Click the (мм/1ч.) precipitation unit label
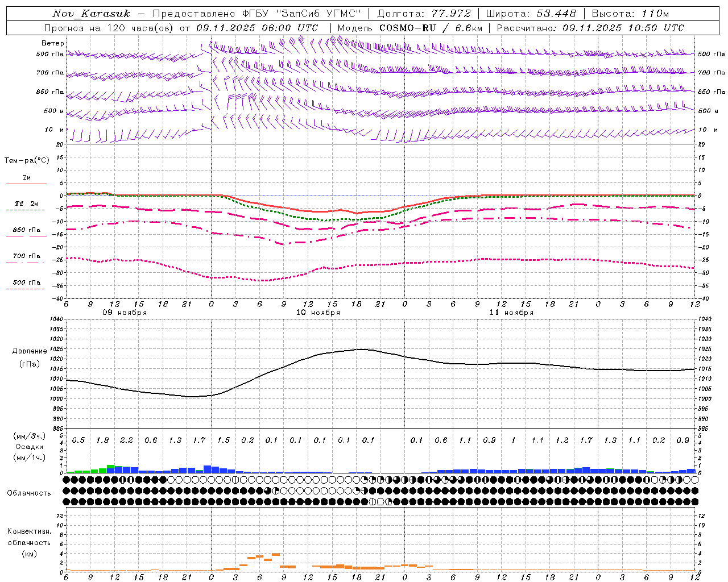The image size is (728, 582). coord(30,458)
